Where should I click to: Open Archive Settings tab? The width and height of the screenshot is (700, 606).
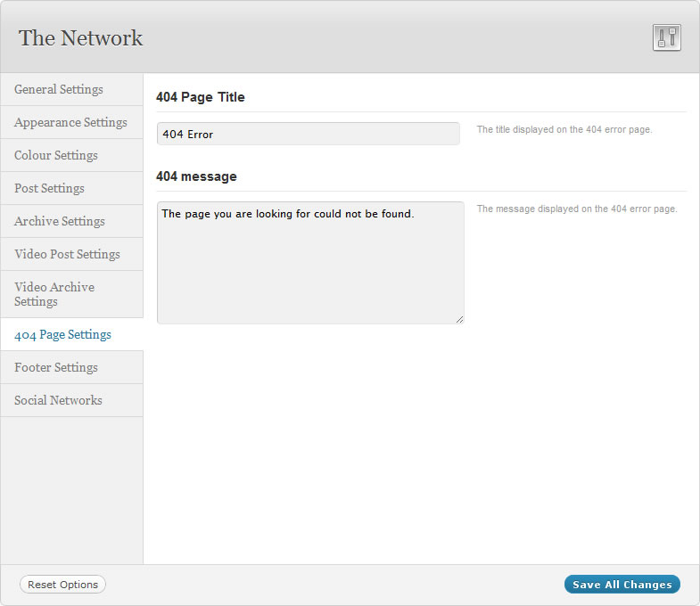point(60,221)
